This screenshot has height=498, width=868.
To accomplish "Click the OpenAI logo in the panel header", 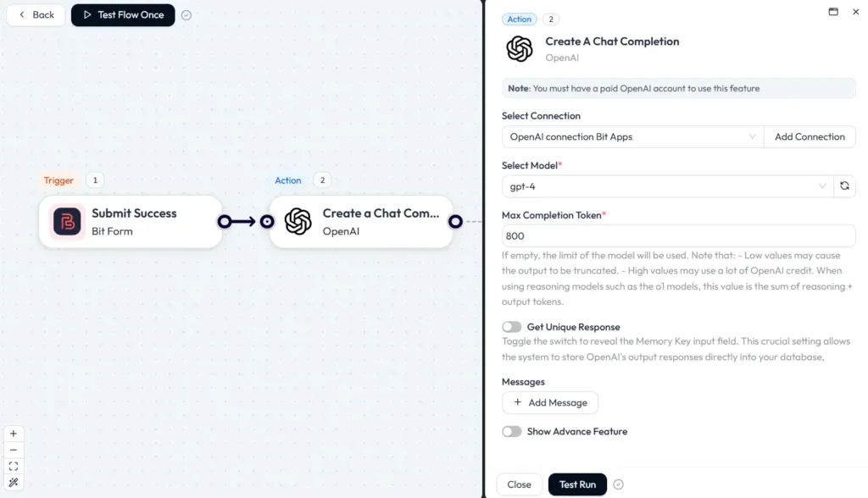I will click(x=519, y=47).
